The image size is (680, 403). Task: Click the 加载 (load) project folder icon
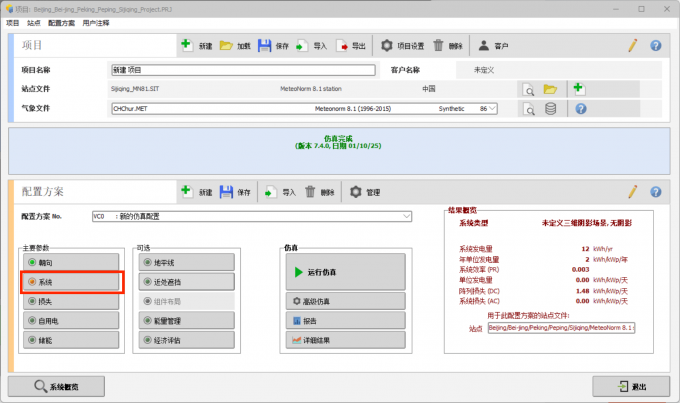pos(226,46)
